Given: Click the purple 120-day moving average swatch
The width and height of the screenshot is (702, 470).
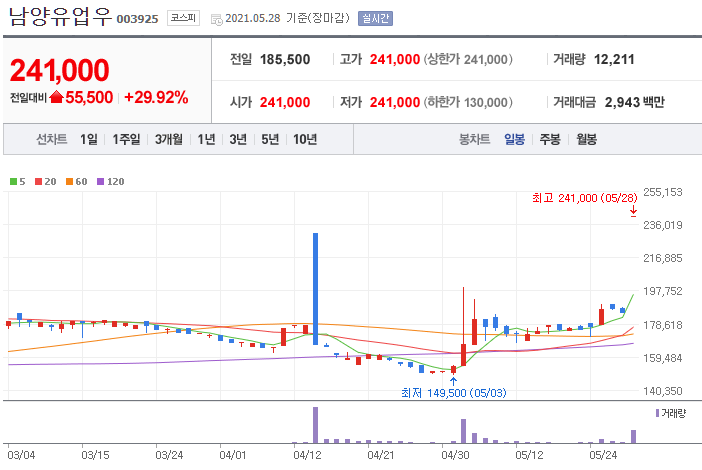Looking at the screenshot, I should pyautogui.click(x=100, y=181).
